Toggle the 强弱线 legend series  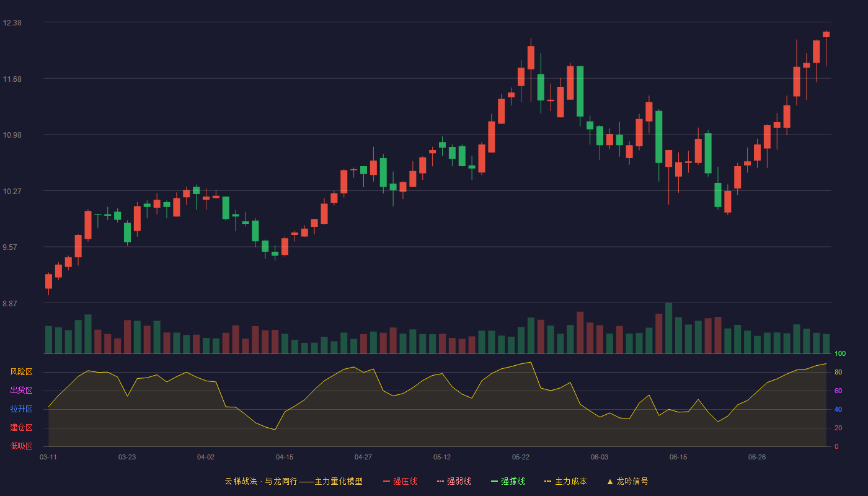coord(454,481)
